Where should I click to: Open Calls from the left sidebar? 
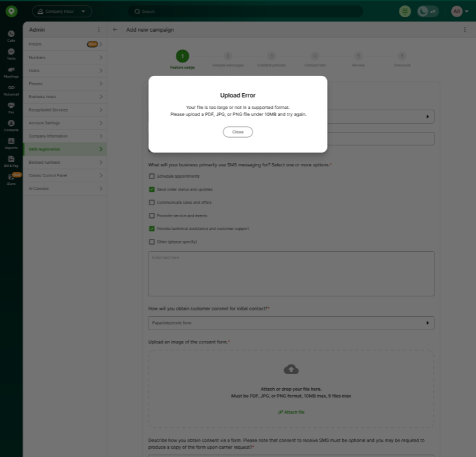11,35
